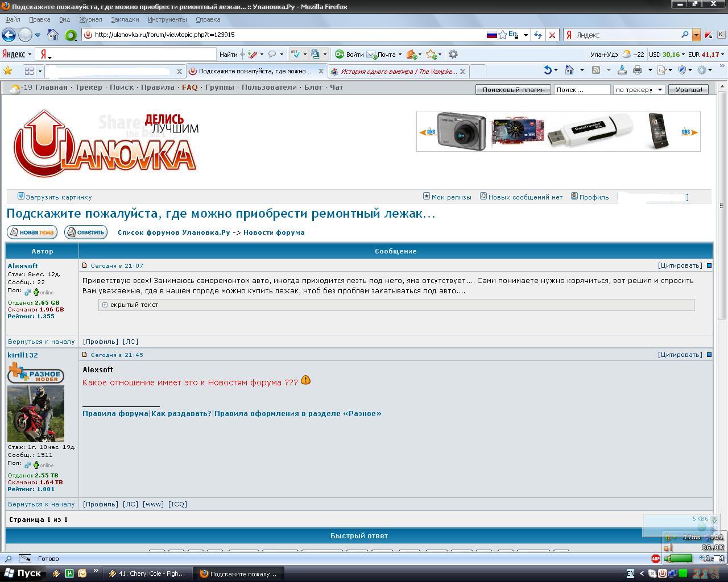This screenshot has height=582, width=728.
Task: Go back with the browser Back arrow
Action: tap(9, 35)
